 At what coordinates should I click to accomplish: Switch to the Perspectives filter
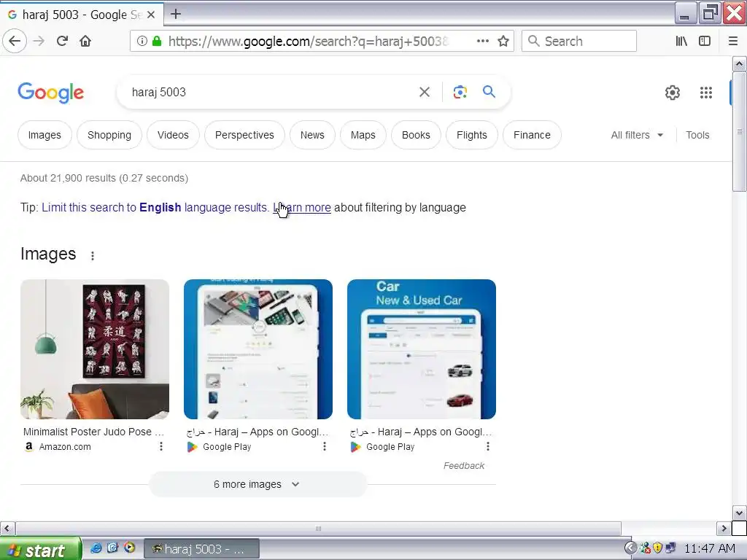click(244, 135)
